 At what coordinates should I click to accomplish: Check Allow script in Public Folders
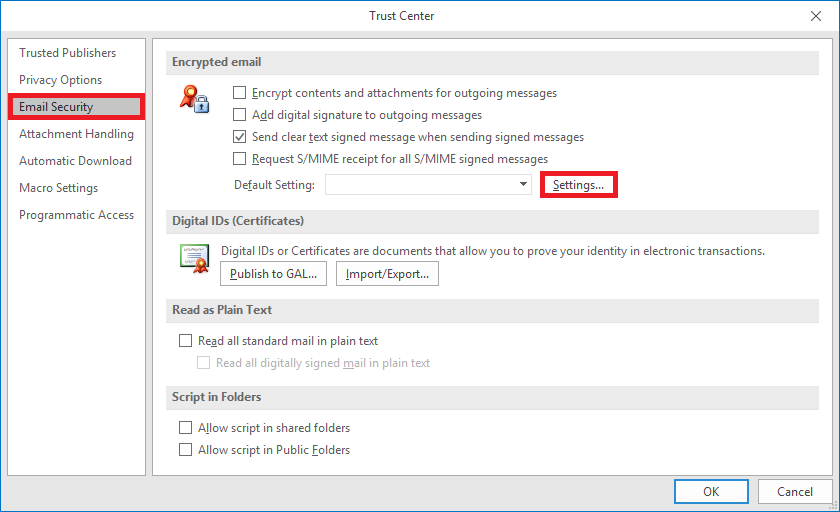click(185, 450)
